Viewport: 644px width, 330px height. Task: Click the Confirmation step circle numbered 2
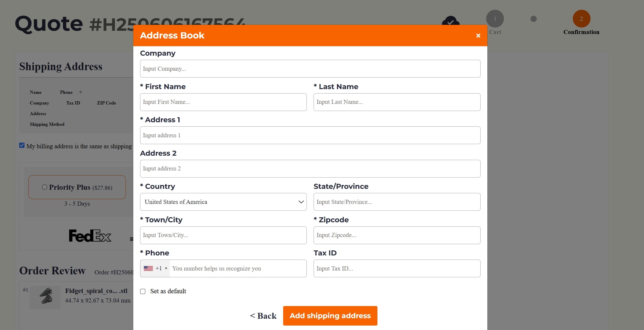[x=581, y=19]
